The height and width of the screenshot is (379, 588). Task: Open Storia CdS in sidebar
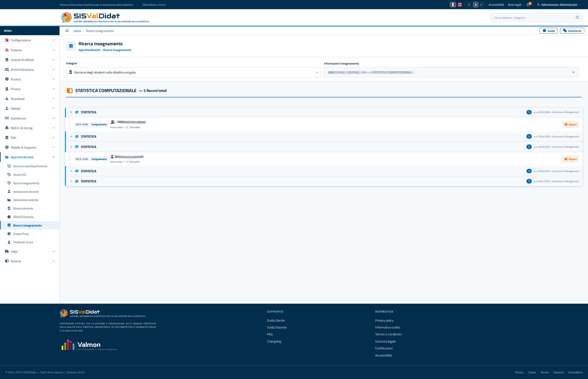pyautogui.click(x=30, y=175)
